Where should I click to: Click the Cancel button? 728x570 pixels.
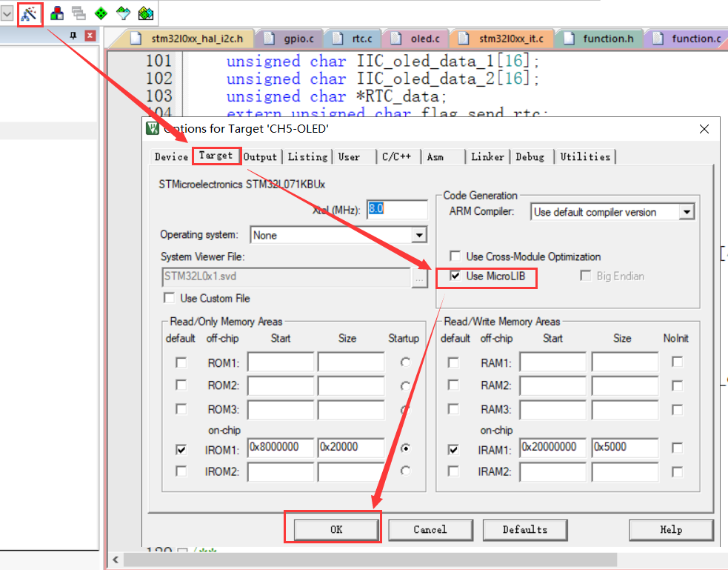pyautogui.click(x=430, y=529)
